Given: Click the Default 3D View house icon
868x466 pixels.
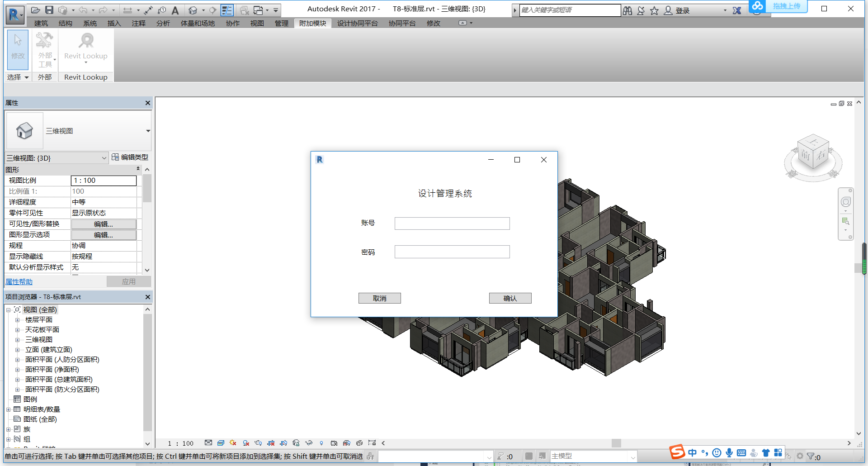Looking at the screenshot, I should tap(193, 10).
